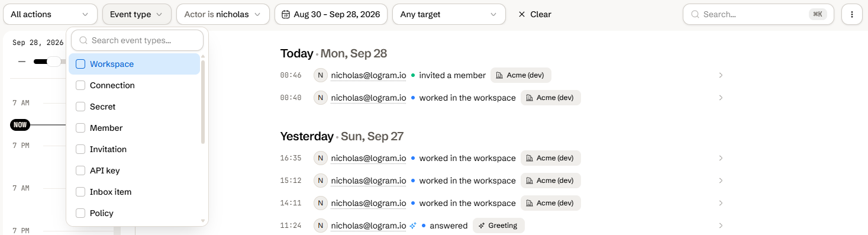
Task: Click the calendar icon in date filter
Action: pos(286,14)
